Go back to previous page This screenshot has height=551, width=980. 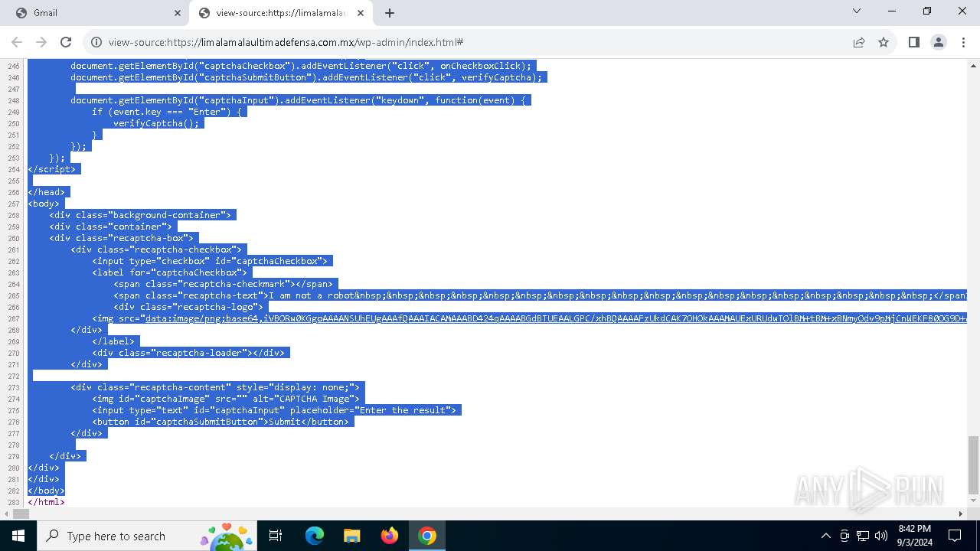coord(17,42)
